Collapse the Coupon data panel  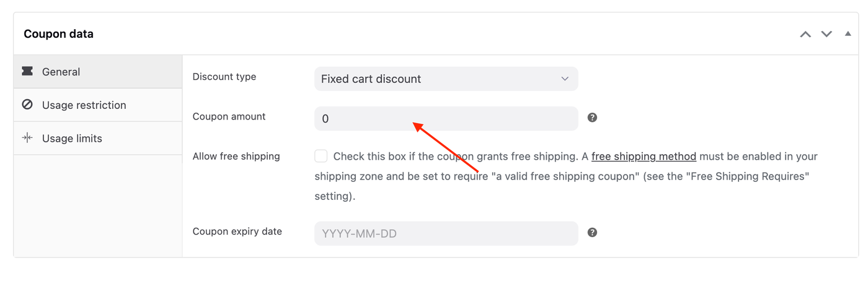click(848, 33)
